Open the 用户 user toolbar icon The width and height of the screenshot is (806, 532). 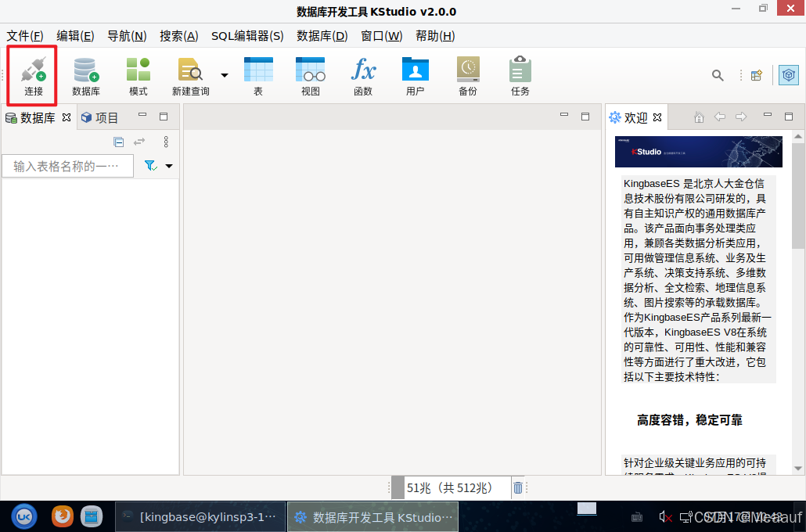[415, 76]
